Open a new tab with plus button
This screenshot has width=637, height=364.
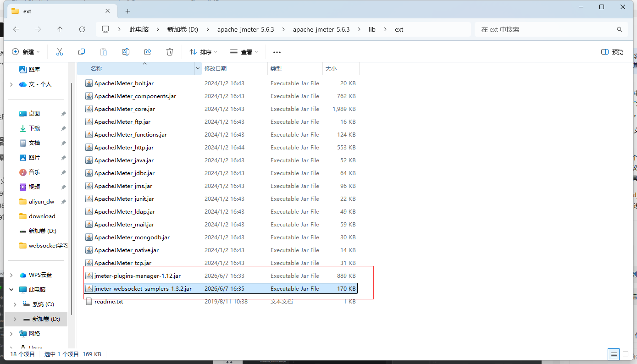[x=127, y=11]
